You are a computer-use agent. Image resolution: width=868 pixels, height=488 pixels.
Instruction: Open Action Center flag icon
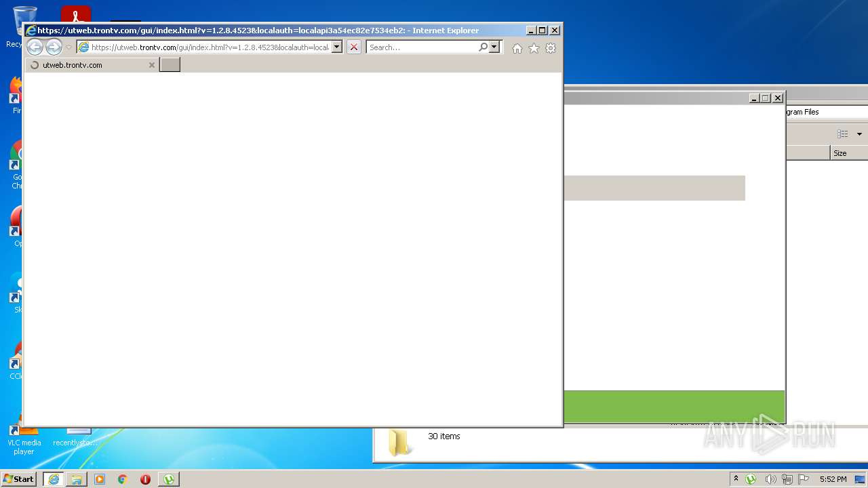coord(804,479)
